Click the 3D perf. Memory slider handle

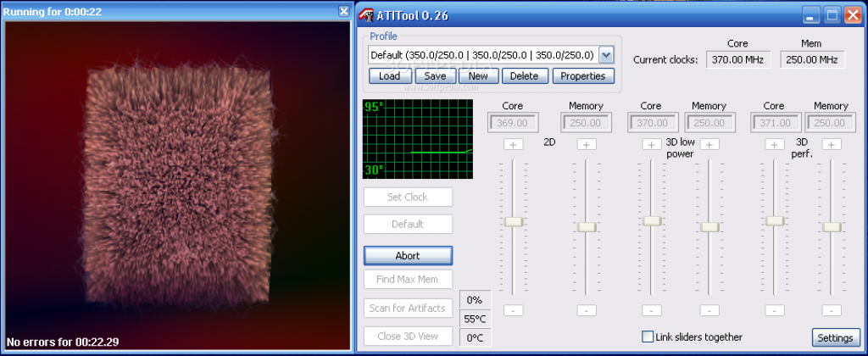832,226
